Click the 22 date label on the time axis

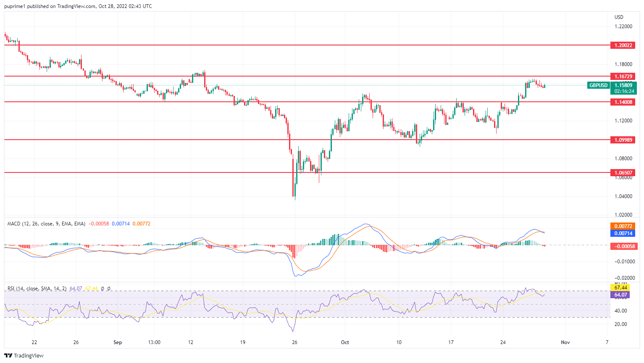(34, 342)
